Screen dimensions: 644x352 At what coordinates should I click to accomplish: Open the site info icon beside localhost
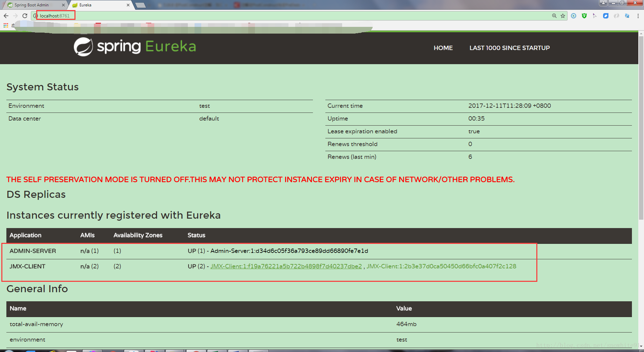coord(35,16)
